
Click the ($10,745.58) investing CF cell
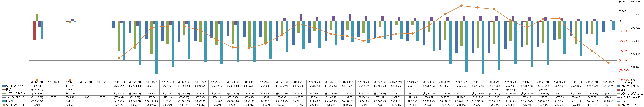478,101
